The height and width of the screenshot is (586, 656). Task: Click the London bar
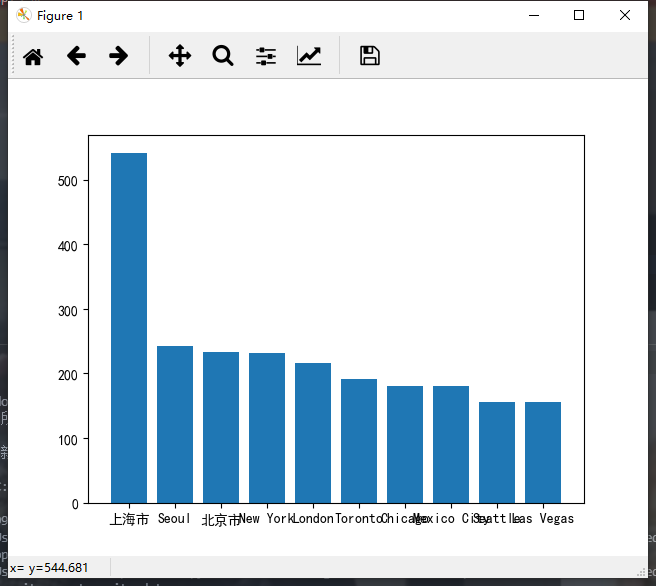pos(313,433)
